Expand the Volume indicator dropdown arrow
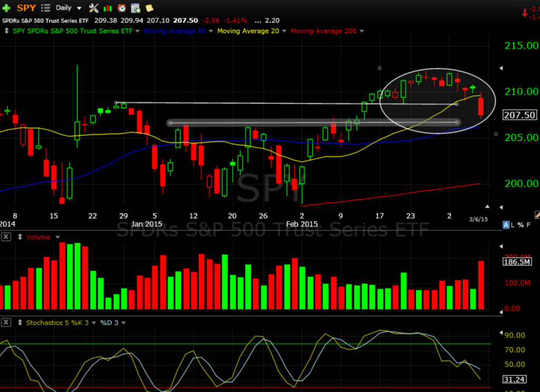 pyautogui.click(x=57, y=237)
